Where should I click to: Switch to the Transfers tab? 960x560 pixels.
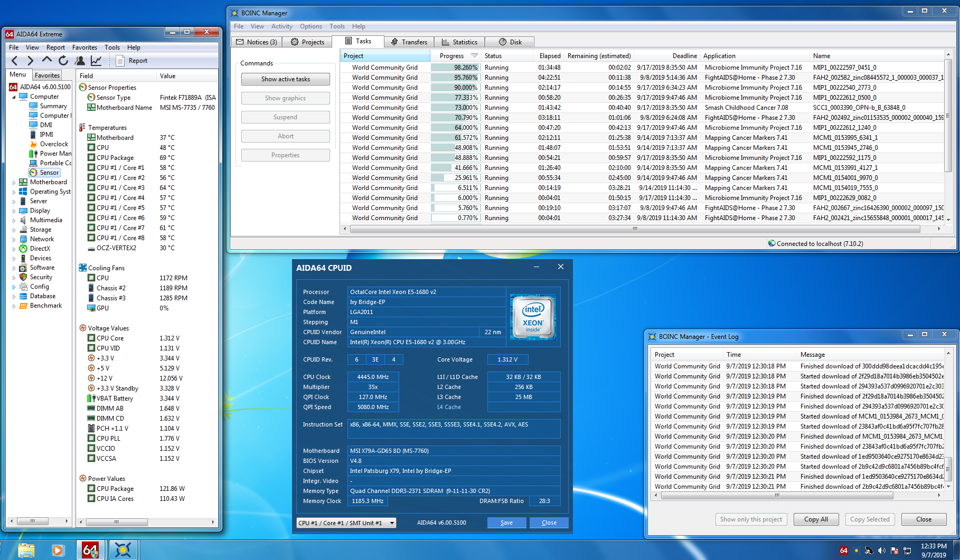pyautogui.click(x=409, y=42)
